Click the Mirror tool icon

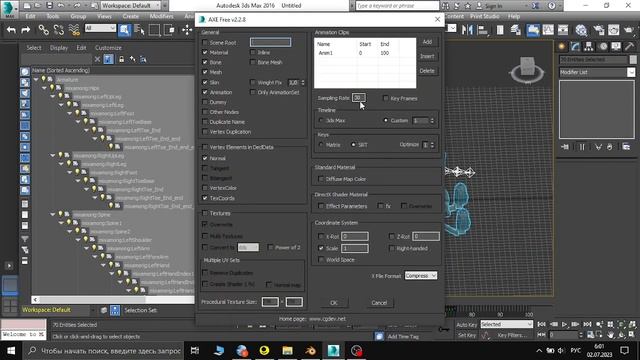[x=467, y=30]
